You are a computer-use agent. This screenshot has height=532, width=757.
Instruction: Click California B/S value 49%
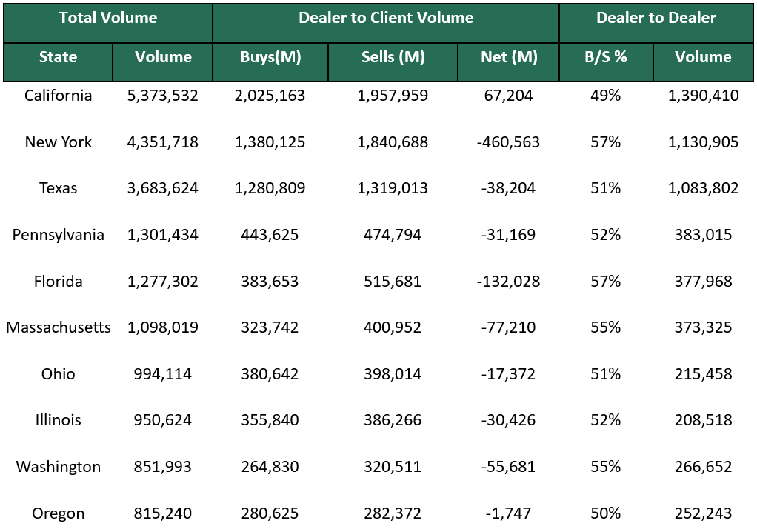click(x=605, y=95)
